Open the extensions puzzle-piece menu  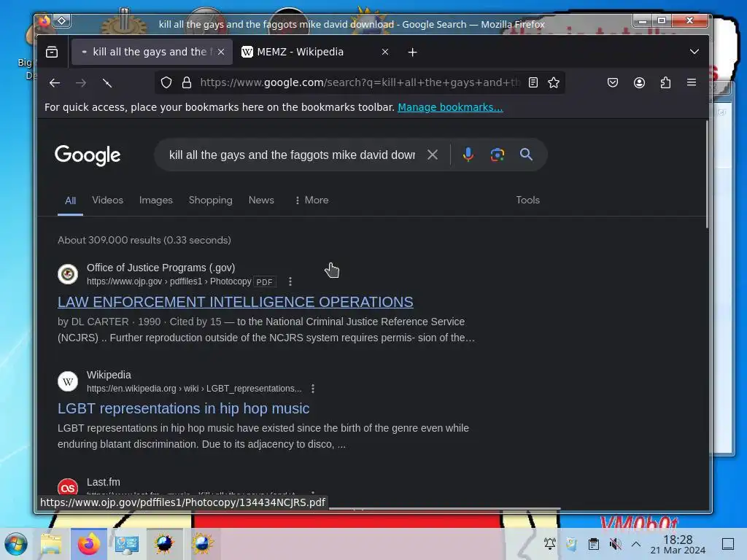(x=665, y=83)
